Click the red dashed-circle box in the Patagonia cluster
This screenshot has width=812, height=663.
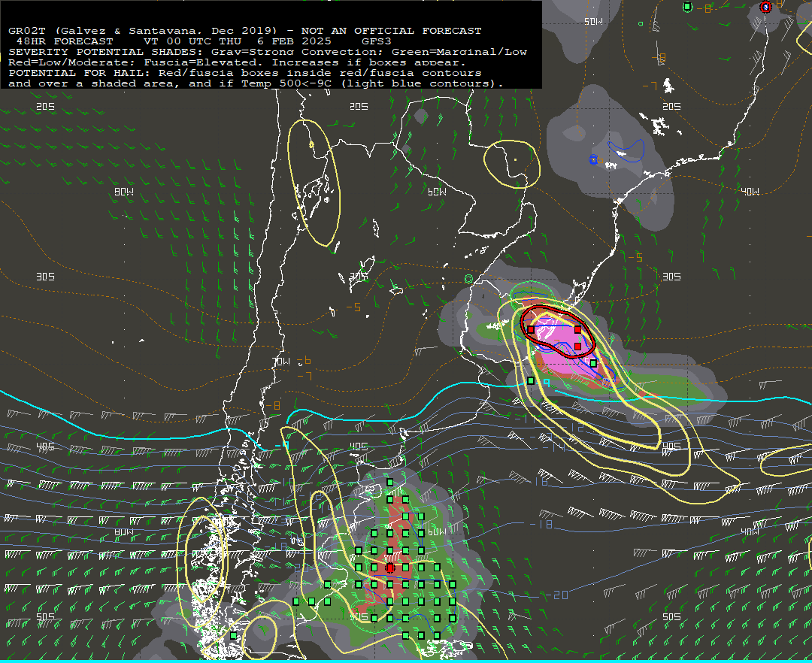[390, 568]
